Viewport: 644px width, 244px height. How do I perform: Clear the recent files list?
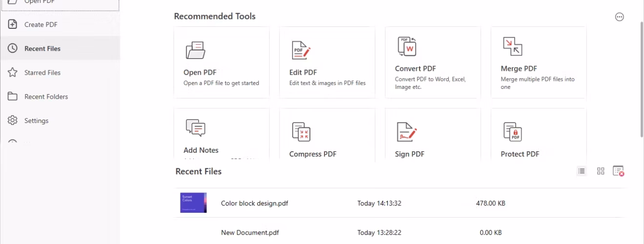click(x=619, y=171)
